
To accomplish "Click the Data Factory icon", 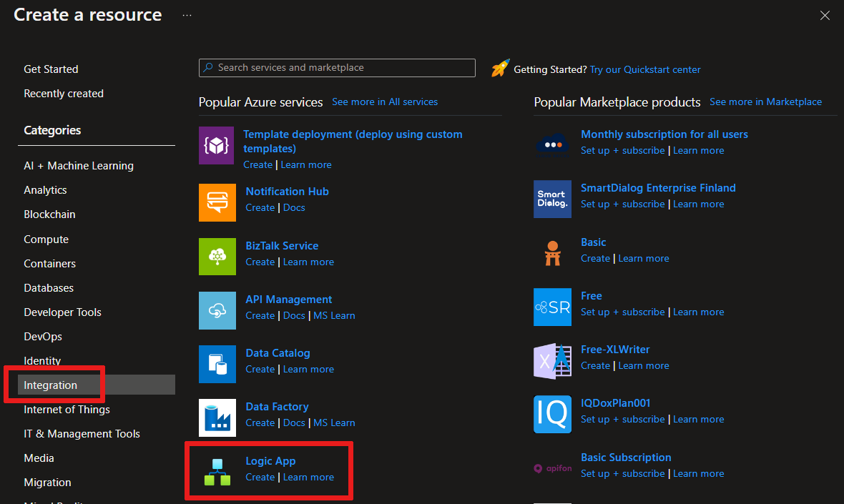I will (217, 418).
